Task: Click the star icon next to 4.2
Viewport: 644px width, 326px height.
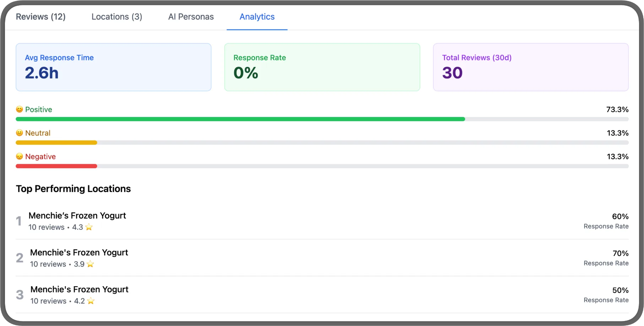Action: pos(91,301)
